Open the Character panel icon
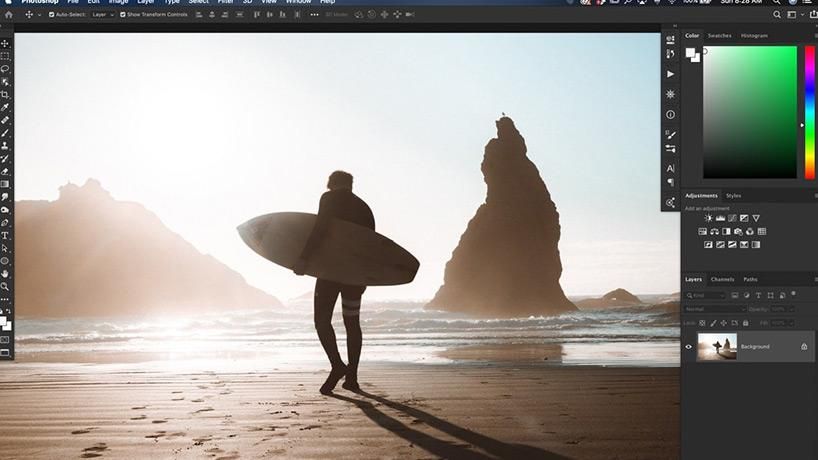The height and width of the screenshot is (460, 818). point(670,168)
